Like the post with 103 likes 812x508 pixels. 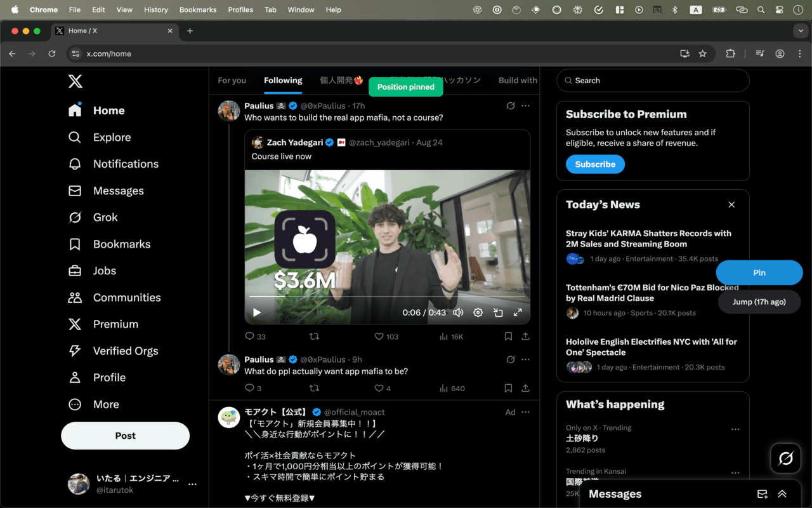point(379,337)
